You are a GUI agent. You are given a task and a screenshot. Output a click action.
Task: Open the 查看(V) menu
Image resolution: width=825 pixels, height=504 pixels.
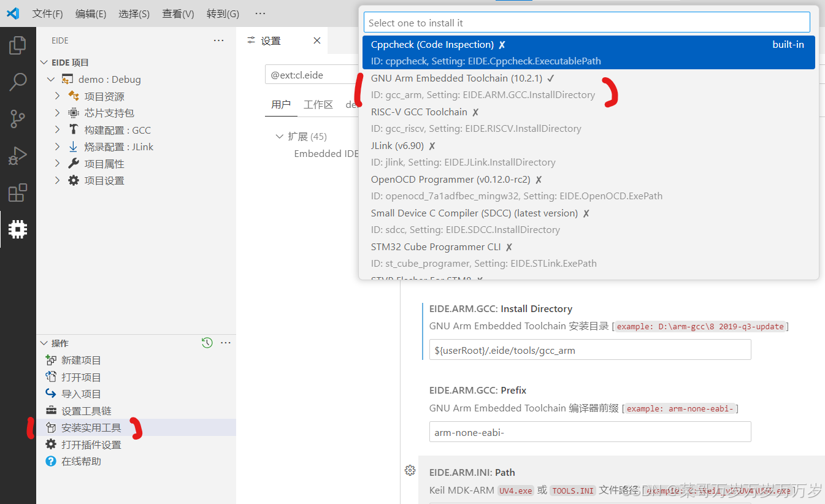(x=178, y=13)
